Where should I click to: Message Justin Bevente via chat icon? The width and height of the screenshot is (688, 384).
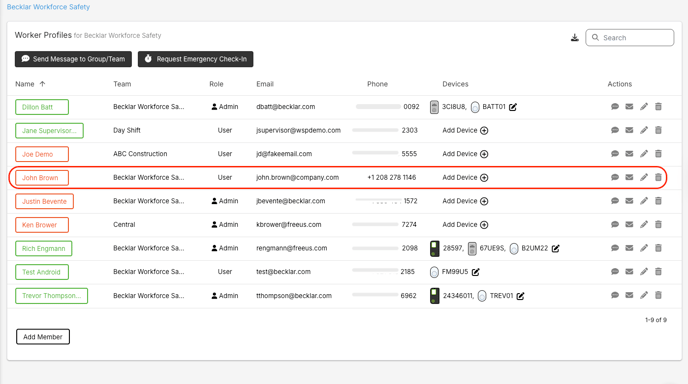pyautogui.click(x=615, y=201)
